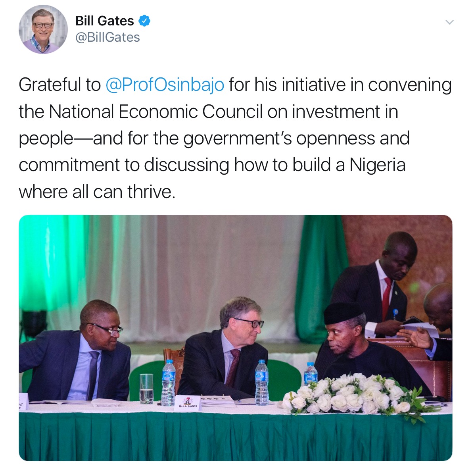Select the words National Economic Council
The width and height of the screenshot is (476, 464).
coord(156,112)
